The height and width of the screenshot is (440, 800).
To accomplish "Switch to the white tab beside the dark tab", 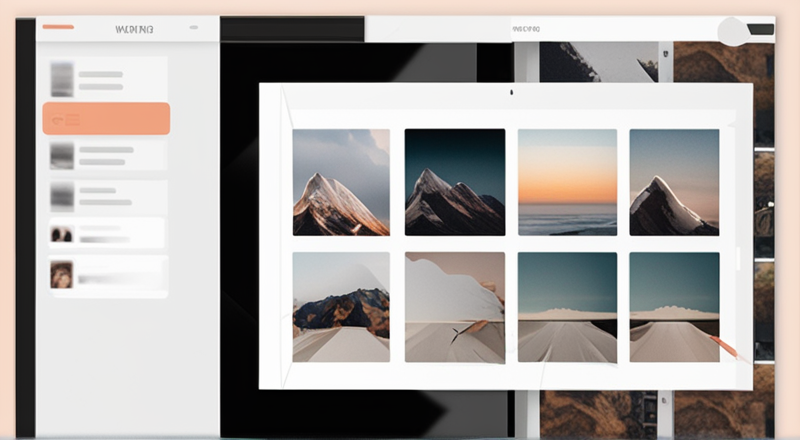I will 438,29.
